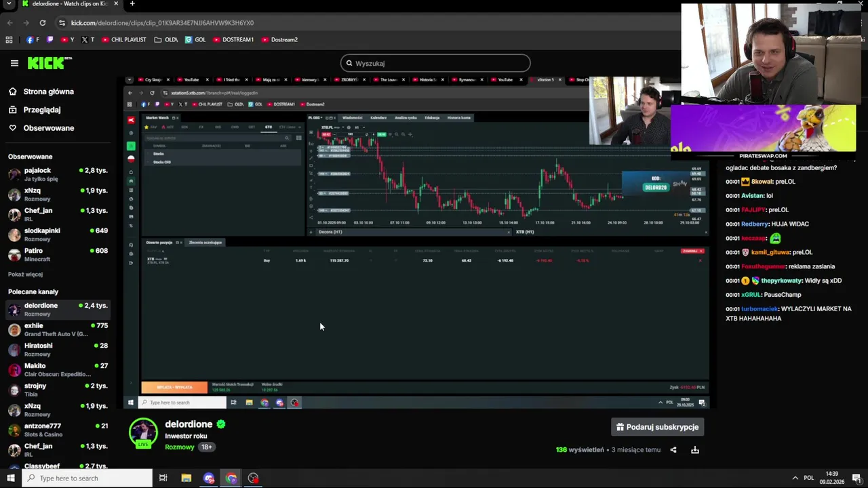Open the Windows notification center icon
This screenshot has width=868, height=488.
856,478
